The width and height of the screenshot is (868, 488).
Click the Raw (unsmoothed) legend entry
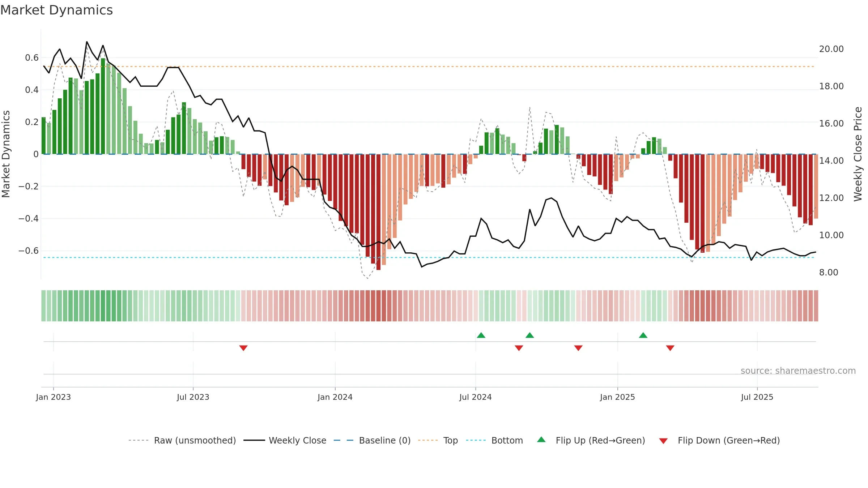pos(182,440)
